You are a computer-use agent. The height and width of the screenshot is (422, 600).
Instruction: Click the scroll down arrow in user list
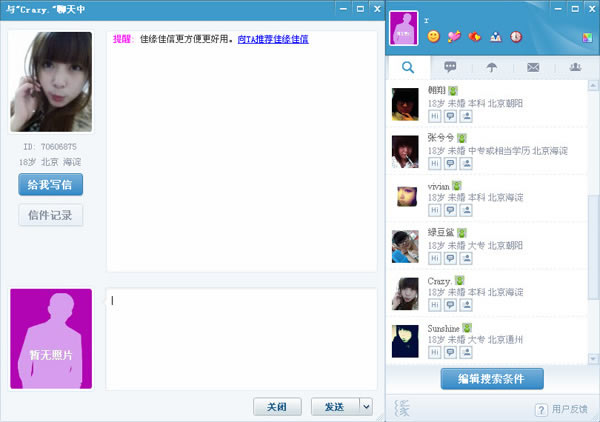coord(593,359)
